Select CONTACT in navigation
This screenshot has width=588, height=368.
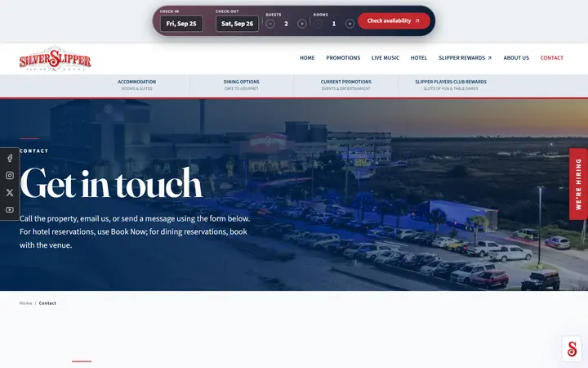coord(551,58)
